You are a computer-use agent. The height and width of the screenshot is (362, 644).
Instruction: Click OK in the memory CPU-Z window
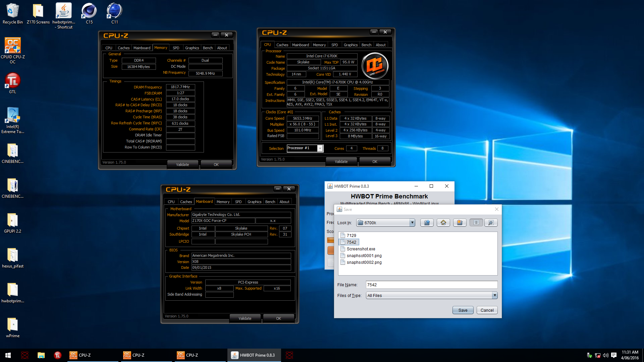pos(216,165)
